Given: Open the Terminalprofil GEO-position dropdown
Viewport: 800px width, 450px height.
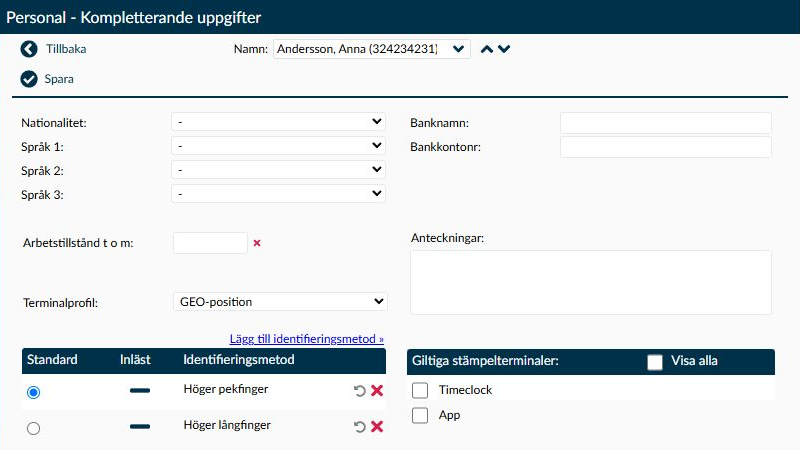Looking at the screenshot, I should point(280,302).
